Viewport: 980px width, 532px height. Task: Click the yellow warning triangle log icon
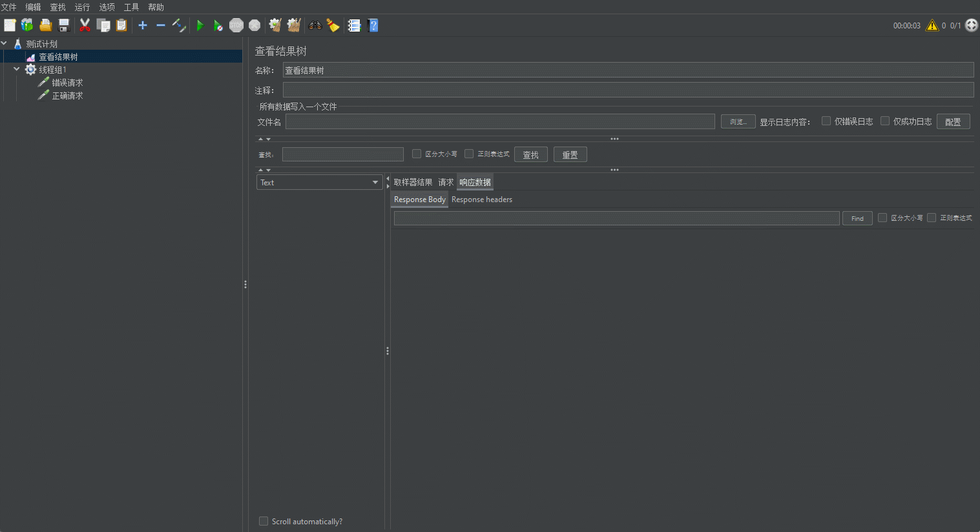932,25
